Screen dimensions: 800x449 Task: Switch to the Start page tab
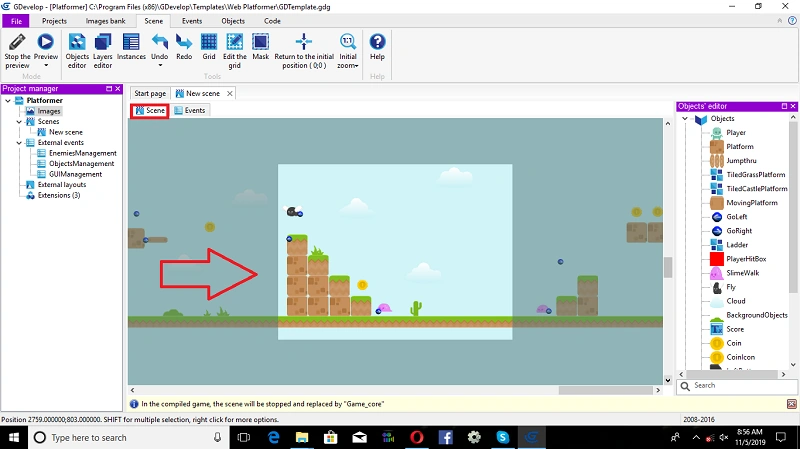pos(150,93)
